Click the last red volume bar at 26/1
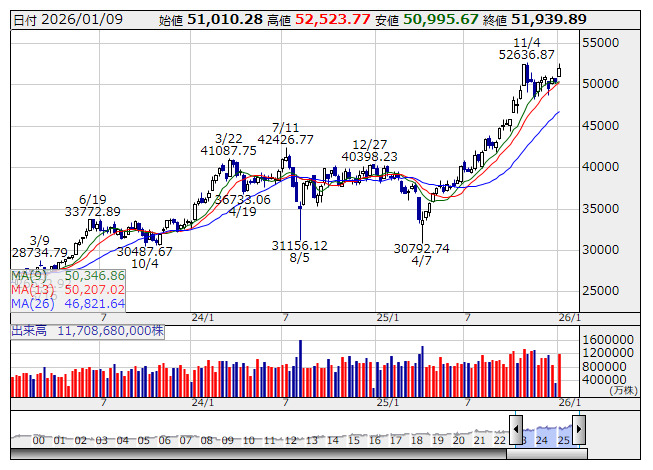The height and width of the screenshot is (470, 653). click(559, 376)
